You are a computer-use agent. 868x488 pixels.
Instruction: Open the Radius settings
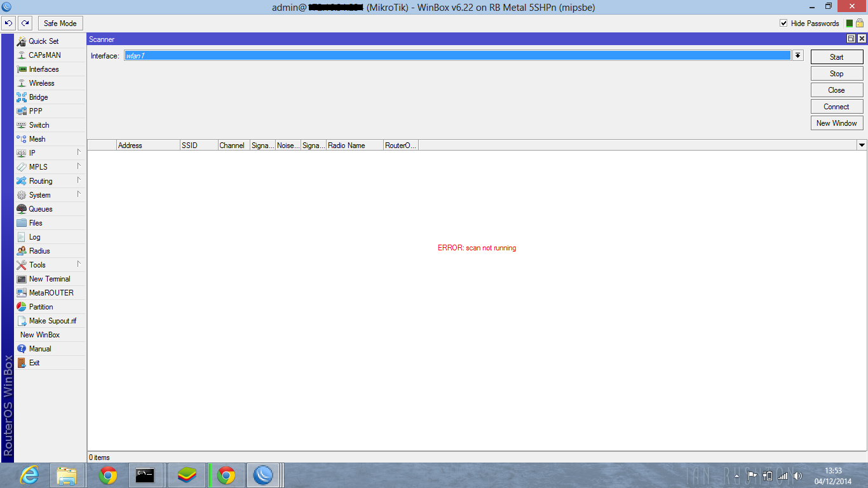(50, 251)
